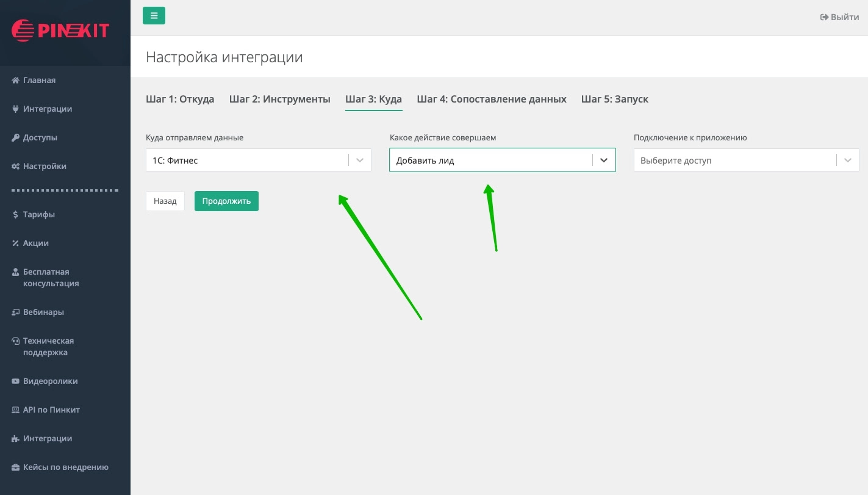The height and width of the screenshot is (495, 868).
Task: Click the Выйти logout link
Action: [x=839, y=17]
